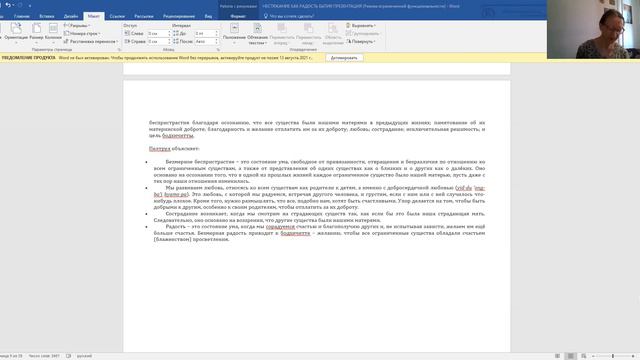This screenshot has height=360, width=640.
Task: Adjust Left indent stepper arrows
Action: (169, 33)
